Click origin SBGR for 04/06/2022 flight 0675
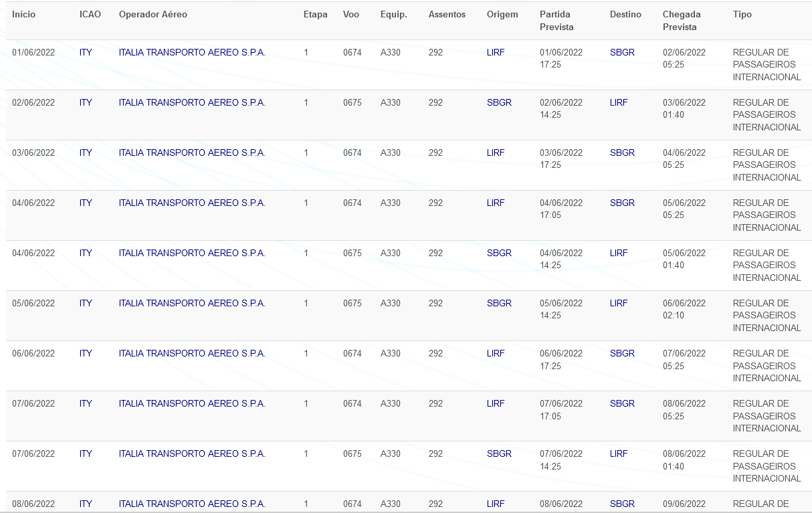 click(x=499, y=253)
